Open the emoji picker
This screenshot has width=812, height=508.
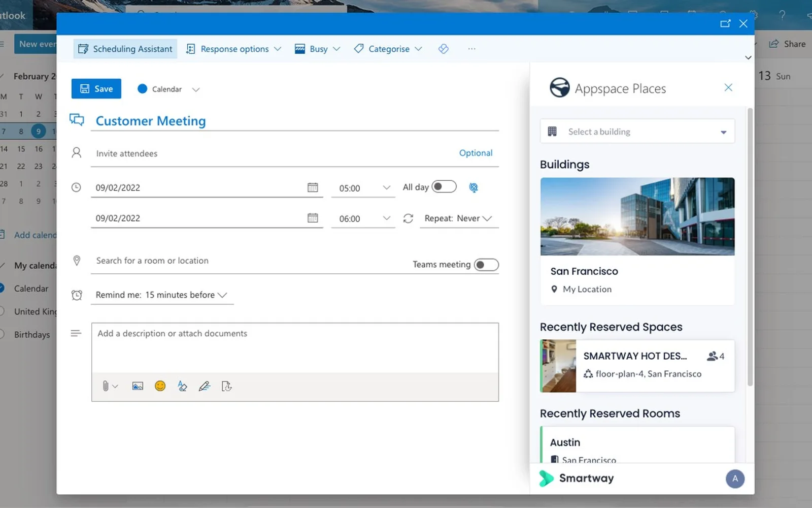160,386
